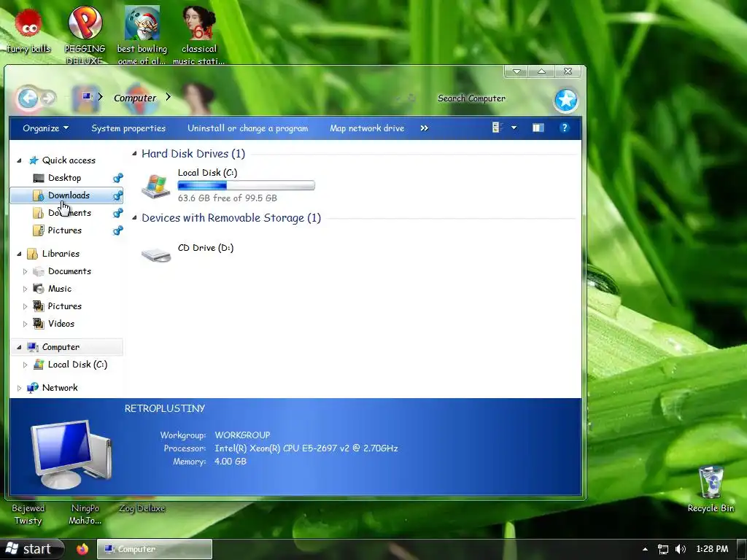Select Map network drive
Image resolution: width=747 pixels, height=560 pixels.
pos(368,128)
